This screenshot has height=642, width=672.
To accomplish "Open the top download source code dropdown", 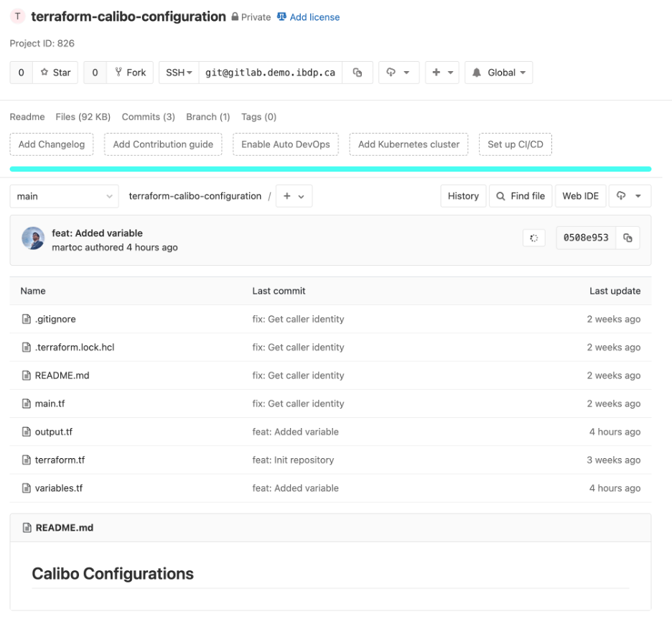I will pyautogui.click(x=398, y=73).
